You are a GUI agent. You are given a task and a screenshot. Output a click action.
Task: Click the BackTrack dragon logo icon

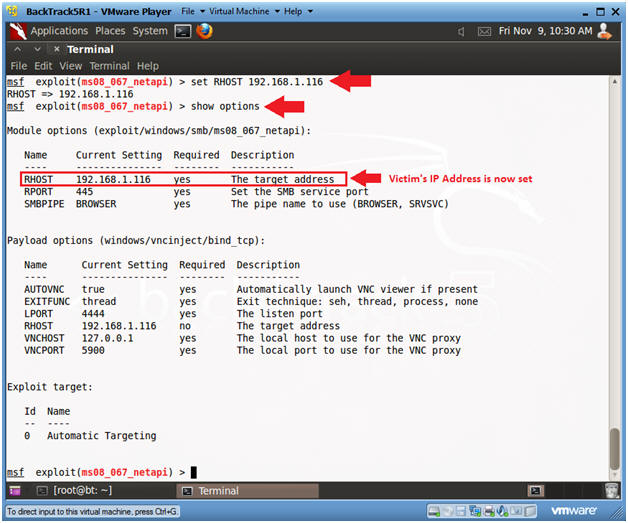coord(18,31)
